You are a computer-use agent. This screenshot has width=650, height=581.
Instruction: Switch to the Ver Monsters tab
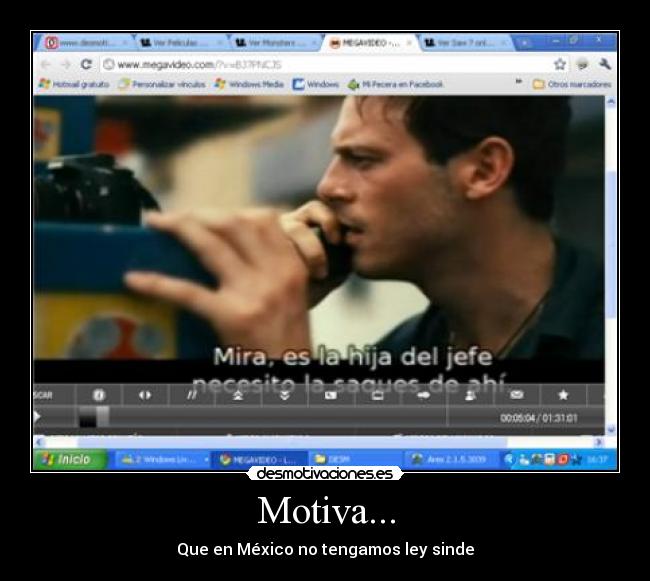point(275,43)
